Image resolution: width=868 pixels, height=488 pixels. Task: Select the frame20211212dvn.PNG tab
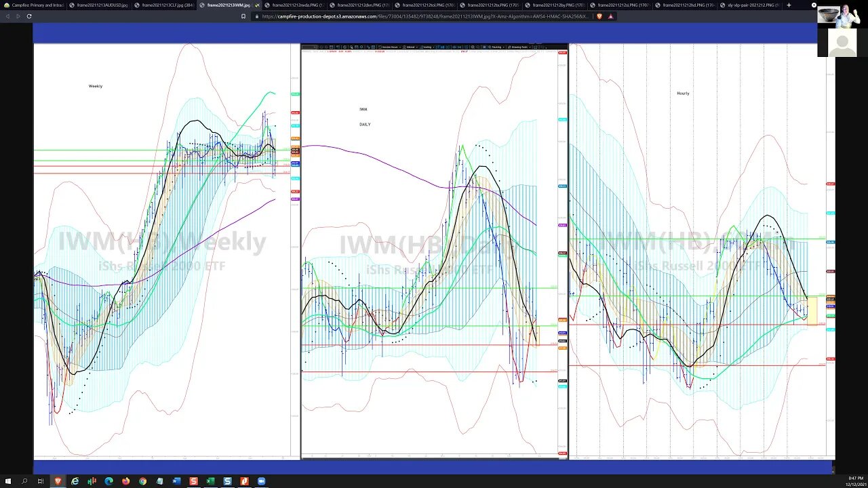point(359,5)
